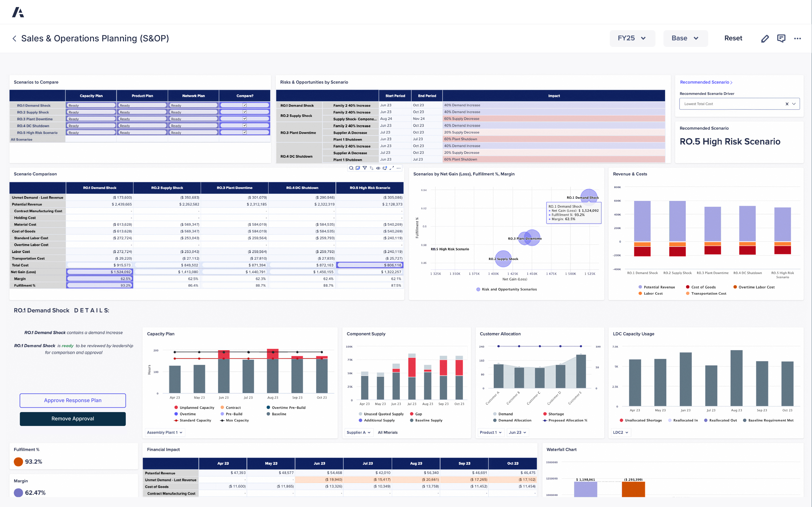Click the Remove Approval button
Screen dimensions: 812x507
point(72,418)
